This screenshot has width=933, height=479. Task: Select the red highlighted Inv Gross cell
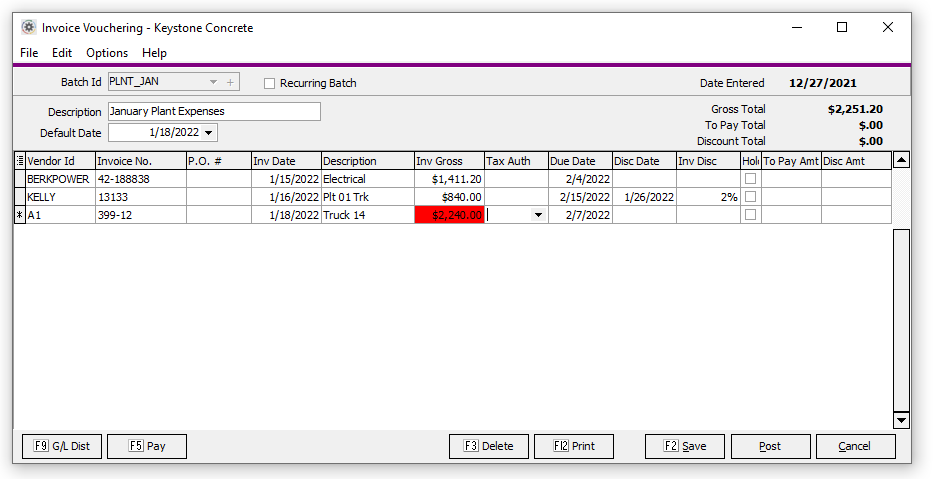tap(449, 215)
